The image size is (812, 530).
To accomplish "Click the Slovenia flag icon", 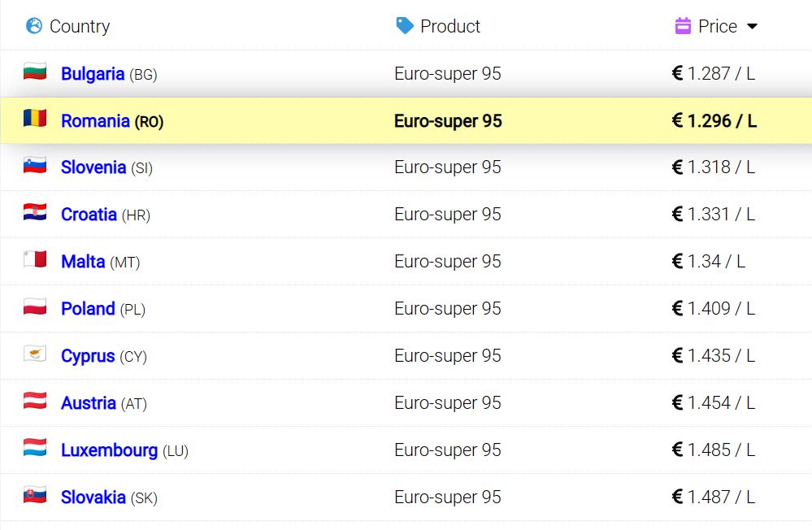I will pos(35,165).
